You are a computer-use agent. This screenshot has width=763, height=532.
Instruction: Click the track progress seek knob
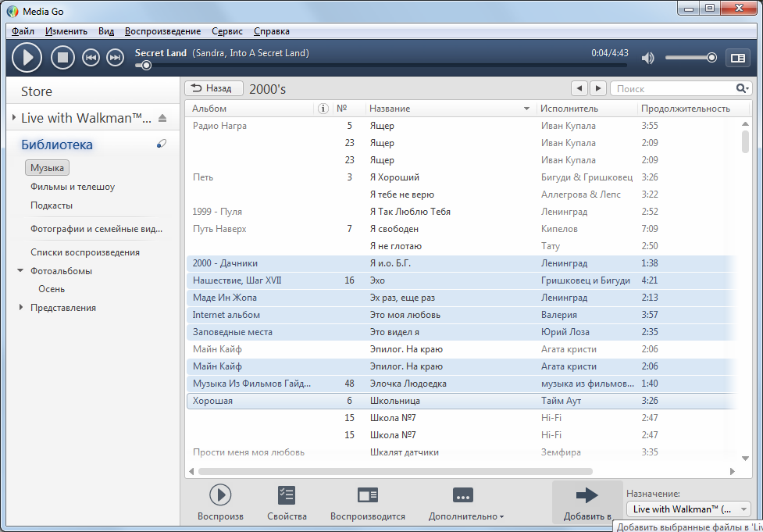(x=146, y=65)
